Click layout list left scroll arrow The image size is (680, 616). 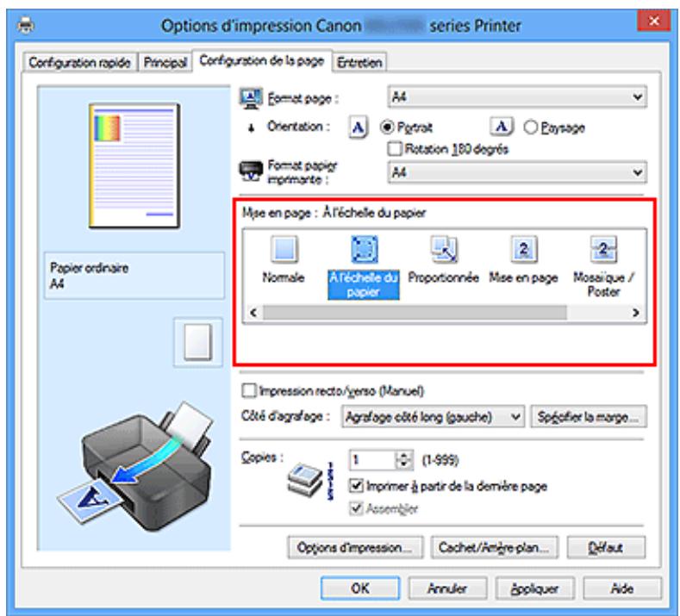253,313
